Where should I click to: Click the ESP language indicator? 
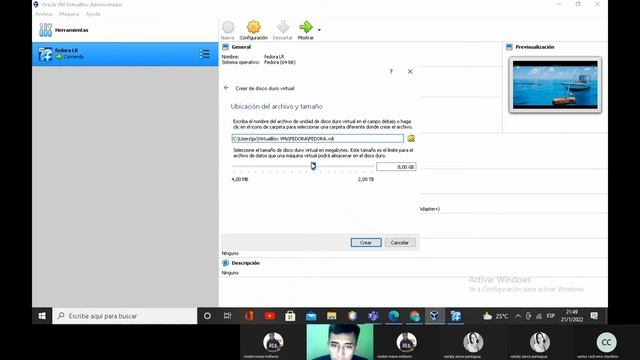click(551, 316)
